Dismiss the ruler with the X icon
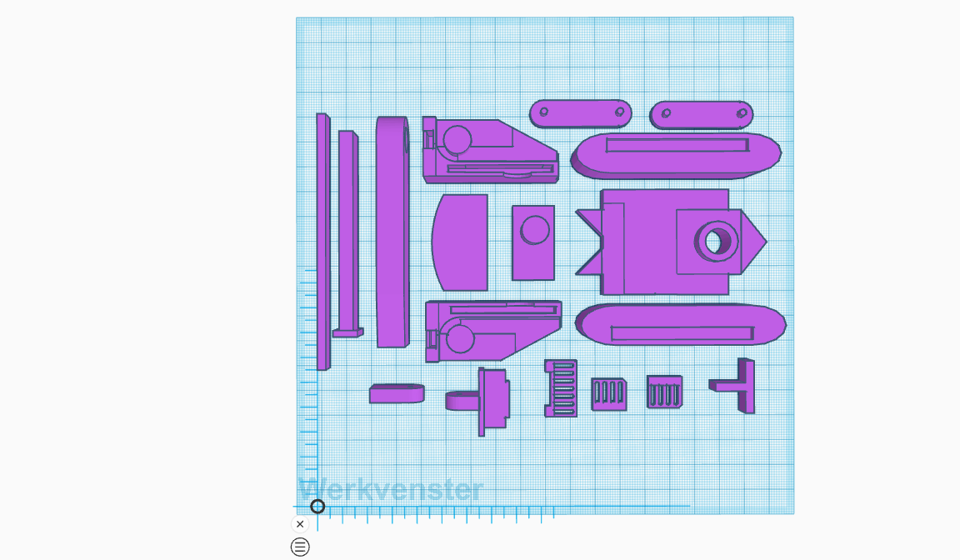 pos(300,524)
